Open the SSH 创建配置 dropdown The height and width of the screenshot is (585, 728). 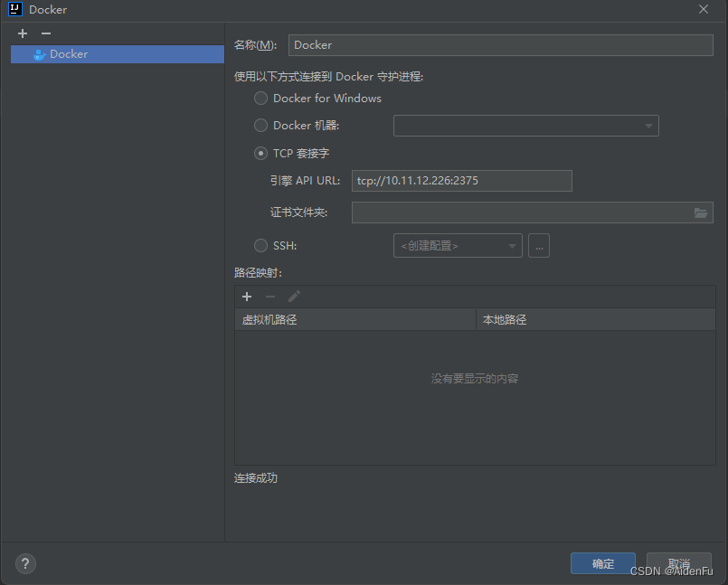(x=458, y=246)
